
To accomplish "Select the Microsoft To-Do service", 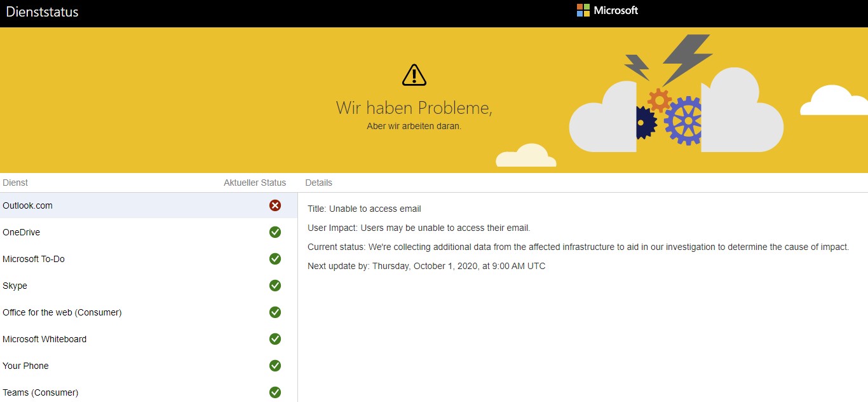I will tap(149, 259).
